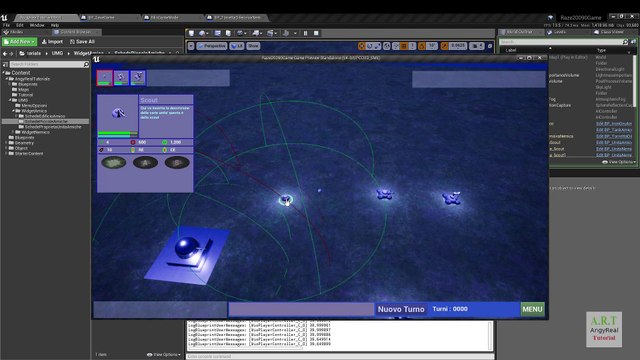
Task: Select the third unit thumbnail in game HUD
Action: point(138,78)
